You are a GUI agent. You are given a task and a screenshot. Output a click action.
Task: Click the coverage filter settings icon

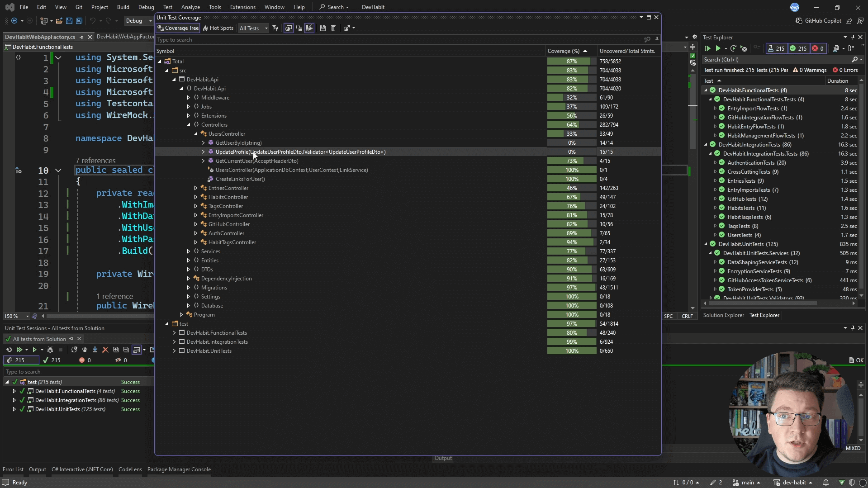click(275, 28)
